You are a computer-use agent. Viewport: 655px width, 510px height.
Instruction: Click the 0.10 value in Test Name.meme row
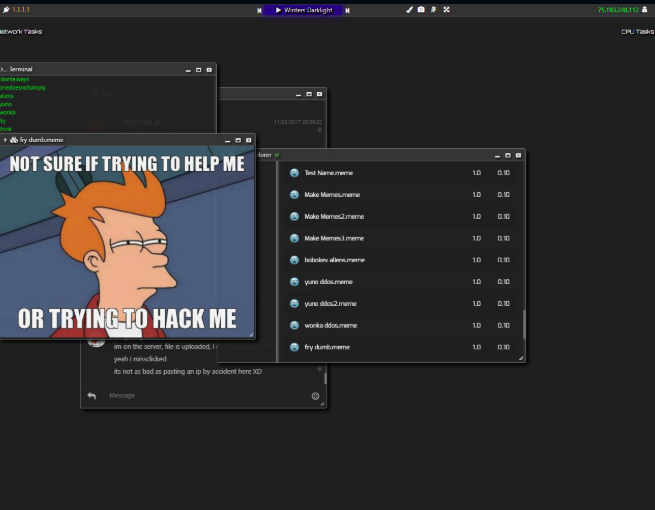(x=503, y=173)
